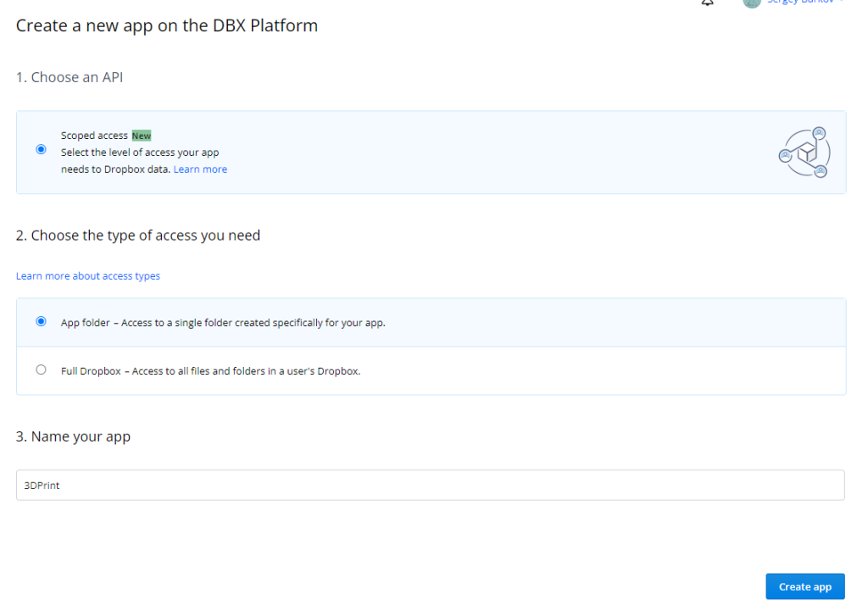Click the Choose an API section header

pyautogui.click(x=70, y=77)
